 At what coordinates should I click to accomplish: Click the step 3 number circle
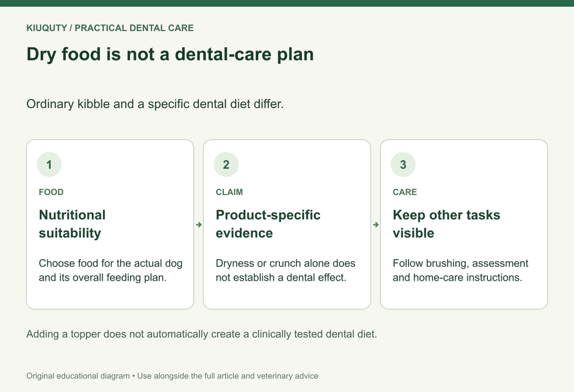[403, 165]
